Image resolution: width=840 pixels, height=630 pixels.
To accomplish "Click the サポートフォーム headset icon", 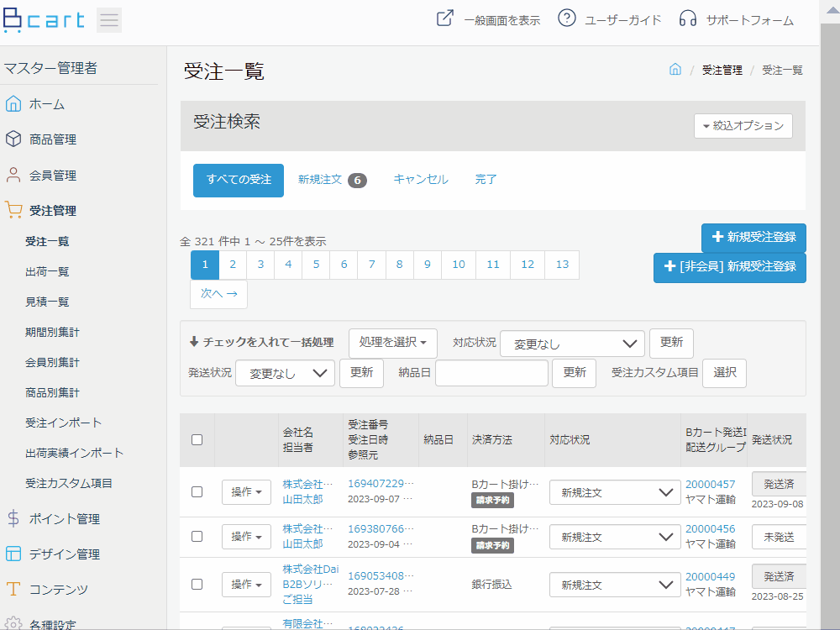I will (x=688, y=18).
